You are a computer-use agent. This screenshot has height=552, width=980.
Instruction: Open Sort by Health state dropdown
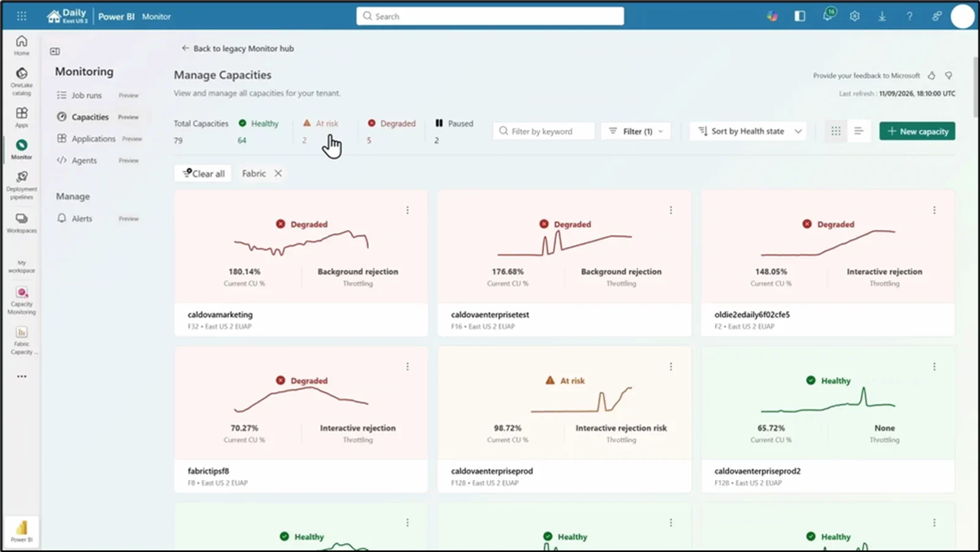[748, 131]
